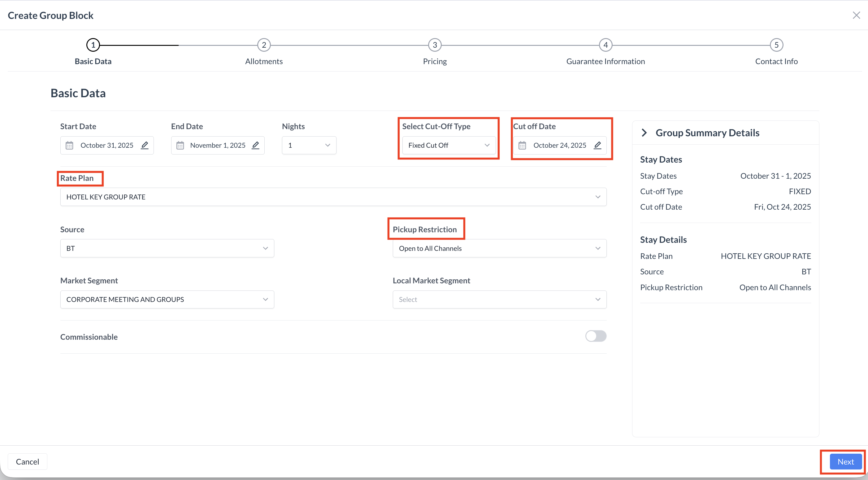The height and width of the screenshot is (480, 868).
Task: Open the Nights dropdown
Action: (309, 145)
